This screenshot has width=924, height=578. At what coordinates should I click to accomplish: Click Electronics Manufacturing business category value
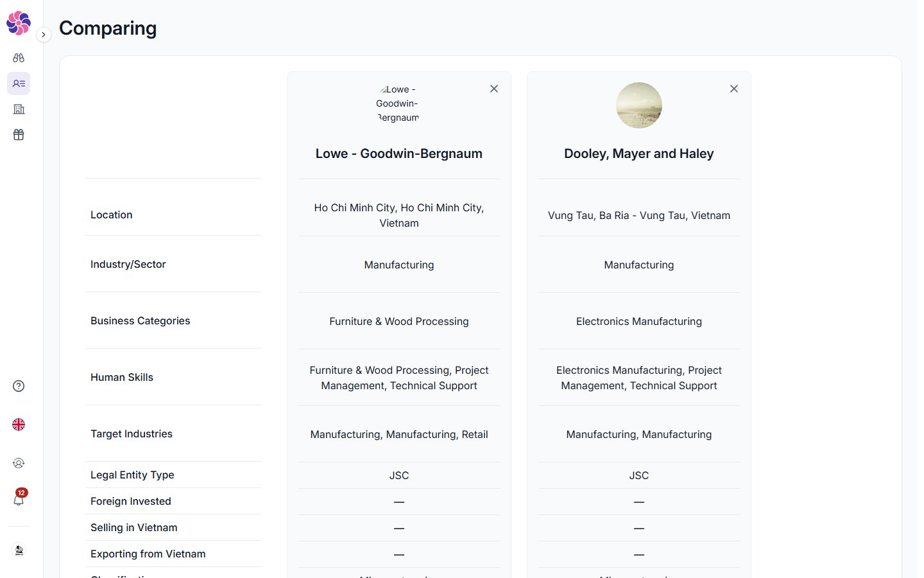point(639,321)
